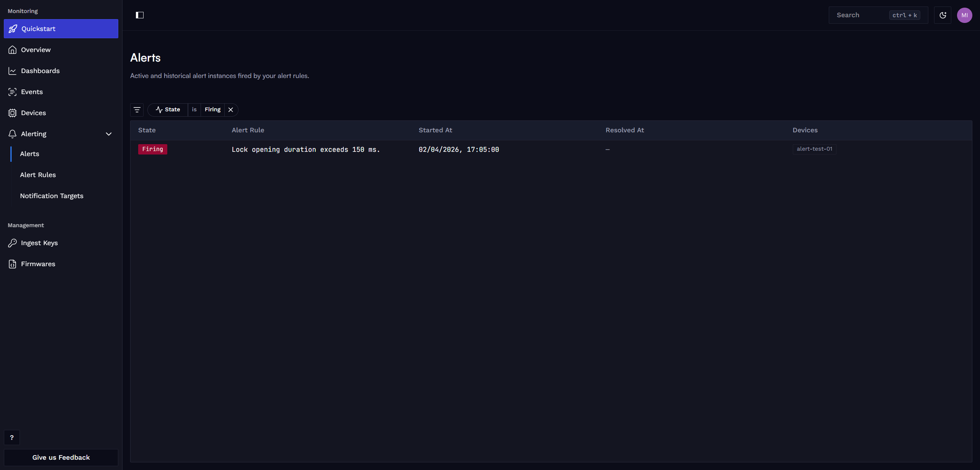
Task: Open the alert-test-01 device link
Action: (x=814, y=149)
